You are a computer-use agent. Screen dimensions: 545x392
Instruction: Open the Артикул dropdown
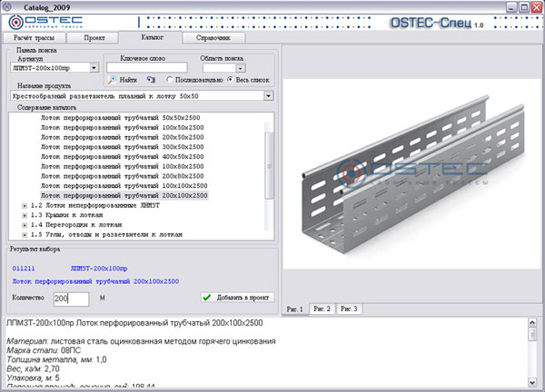coord(94,67)
